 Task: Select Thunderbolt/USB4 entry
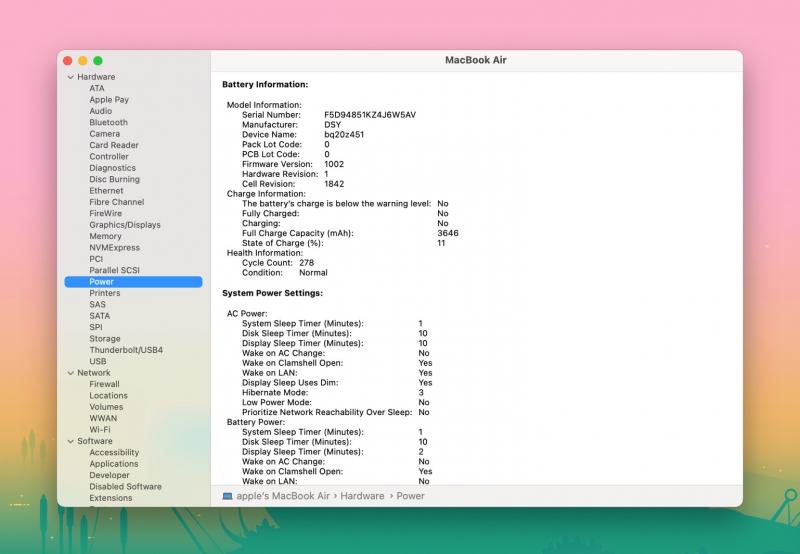click(x=126, y=350)
